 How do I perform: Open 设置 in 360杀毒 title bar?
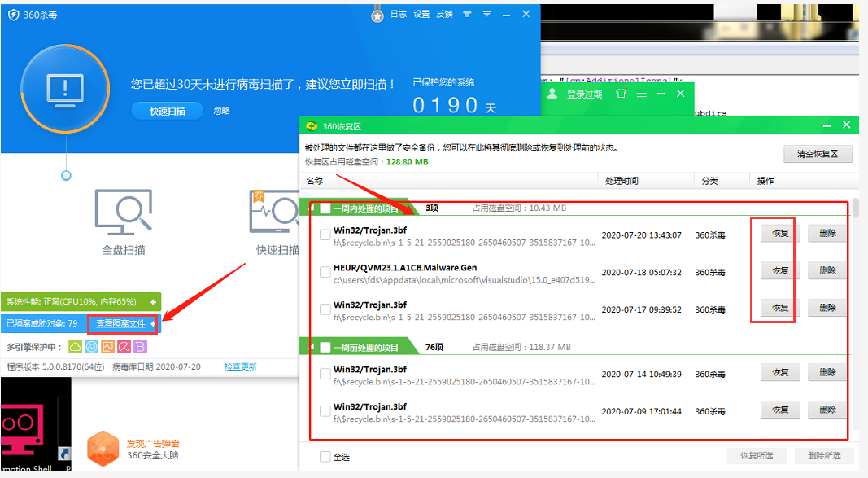pos(421,15)
